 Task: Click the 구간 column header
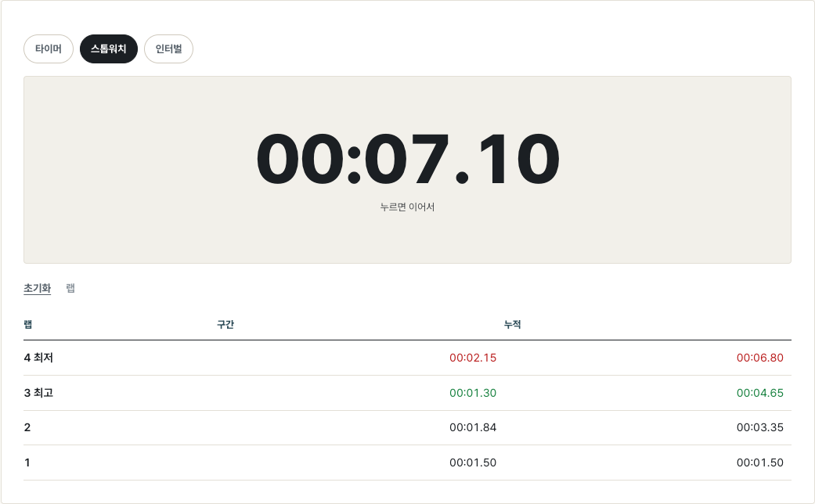[225, 324]
